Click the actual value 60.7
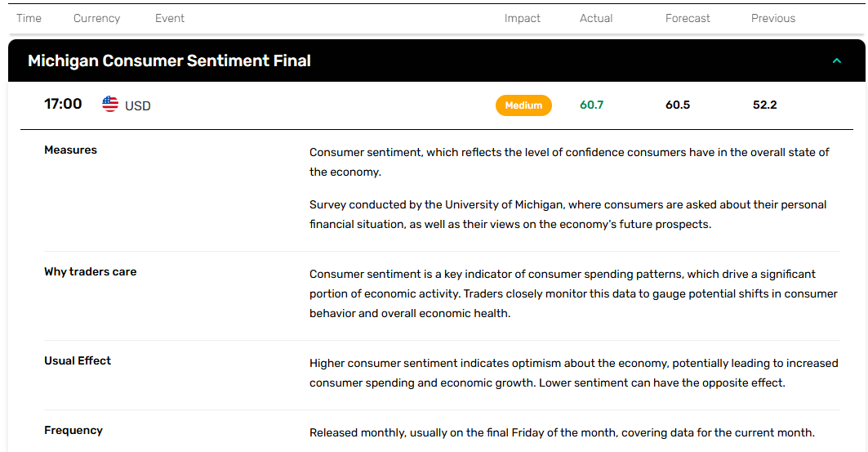This screenshot has width=868, height=452. point(592,105)
